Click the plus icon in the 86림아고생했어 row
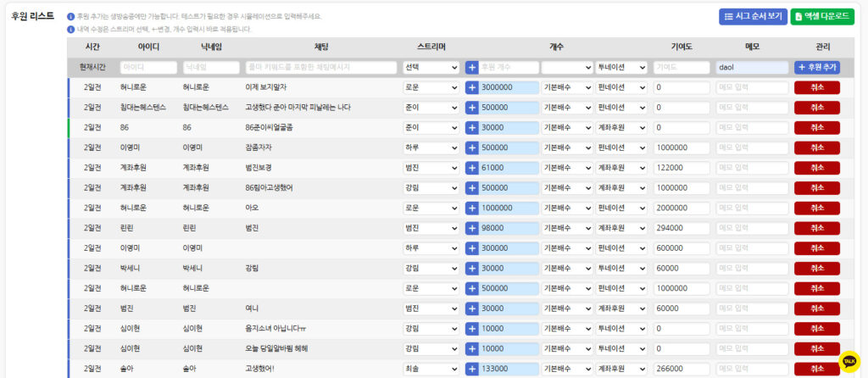This screenshot has width=868, height=378. pos(471,188)
